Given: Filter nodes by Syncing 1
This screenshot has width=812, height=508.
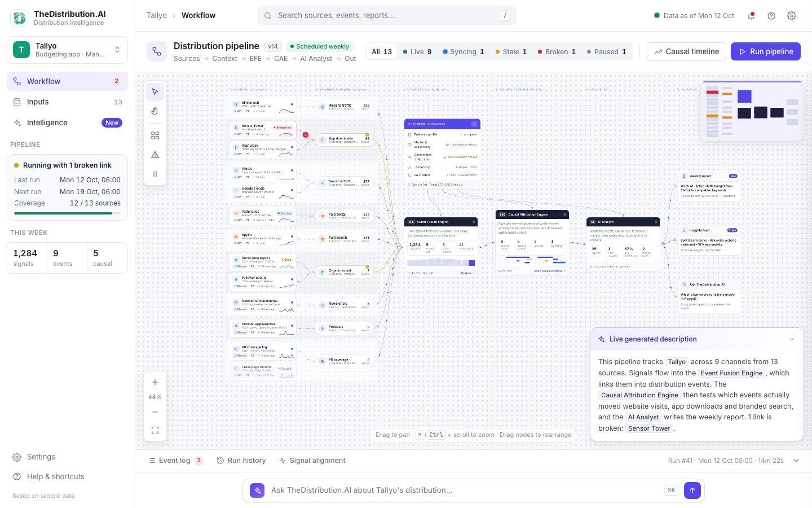Looking at the screenshot, I should click(464, 51).
